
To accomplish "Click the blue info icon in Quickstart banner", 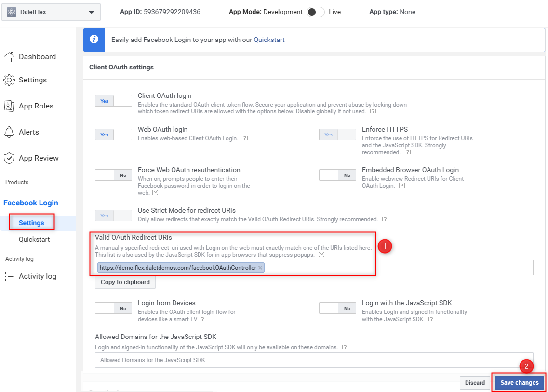I will coord(94,40).
